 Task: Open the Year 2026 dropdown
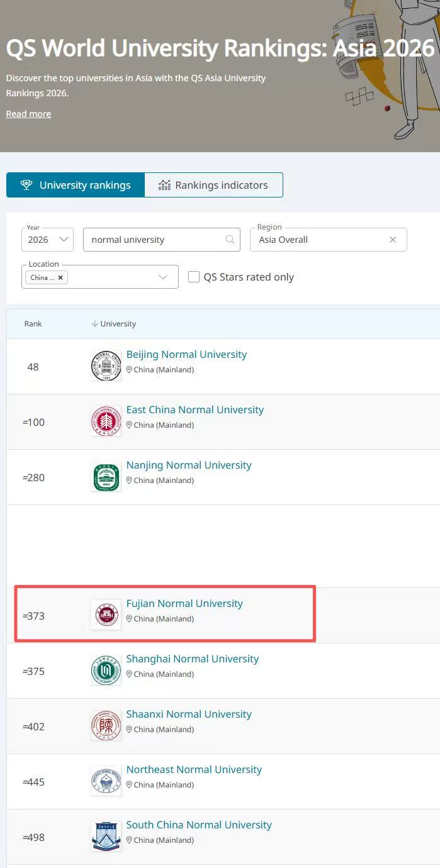(47, 240)
